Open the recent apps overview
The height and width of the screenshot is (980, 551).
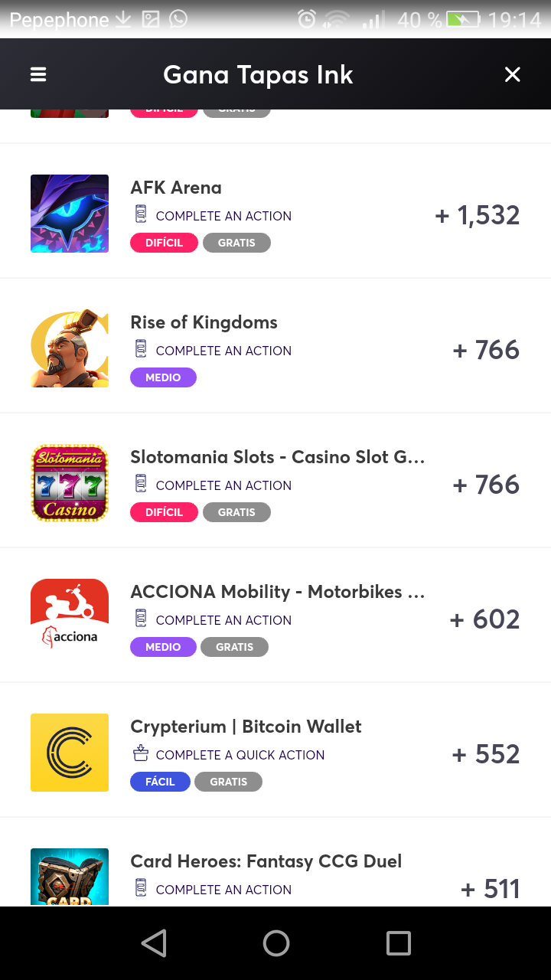(398, 943)
